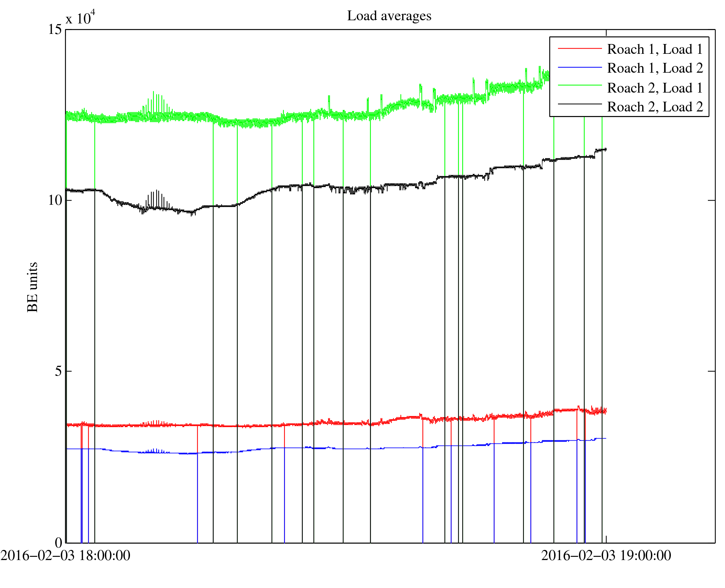Image resolution: width=725 pixels, height=588 pixels.
Task: Click the 'Roach 1, Load 1' legend label
Action: [x=655, y=49]
